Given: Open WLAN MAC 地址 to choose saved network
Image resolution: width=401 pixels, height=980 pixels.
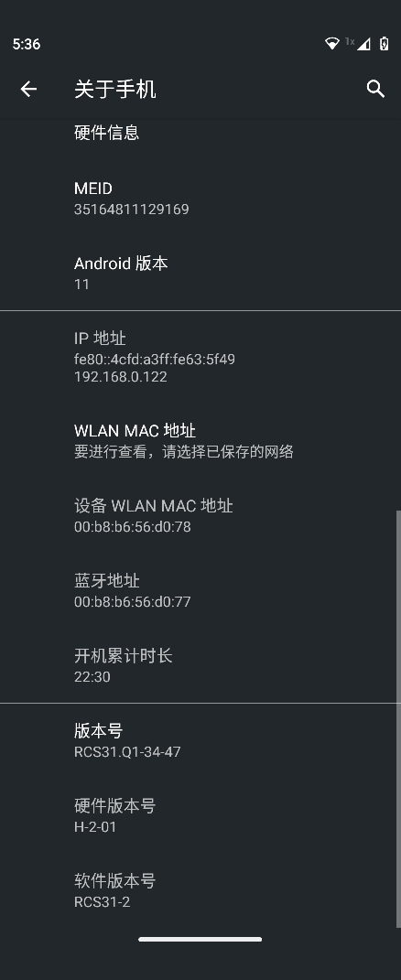Looking at the screenshot, I should click(x=200, y=441).
